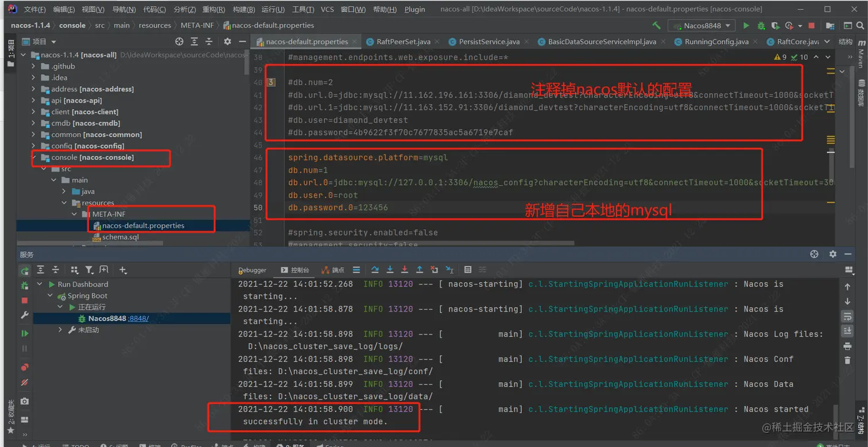Open the 重构(R) menu
Image resolution: width=868 pixels, height=447 pixels.
point(214,9)
